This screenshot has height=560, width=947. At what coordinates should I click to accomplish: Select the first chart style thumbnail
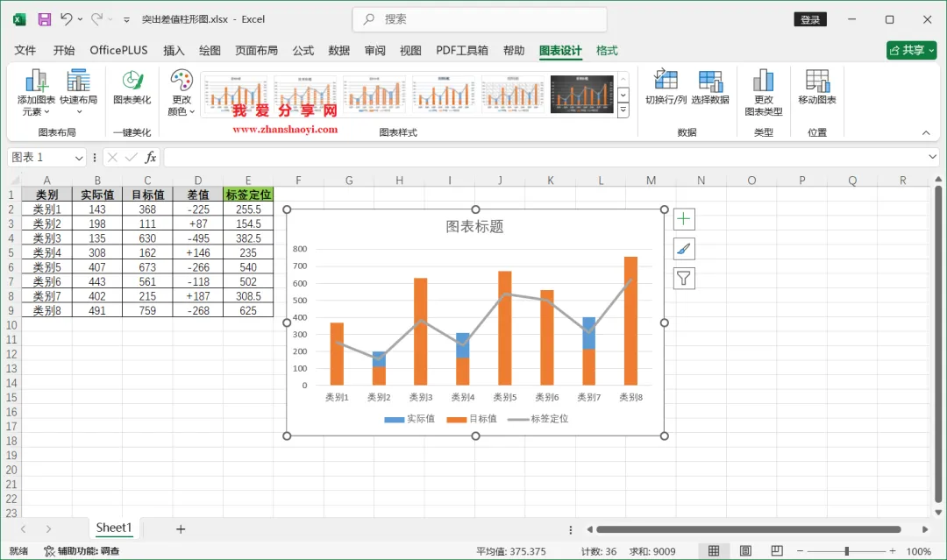(x=236, y=94)
